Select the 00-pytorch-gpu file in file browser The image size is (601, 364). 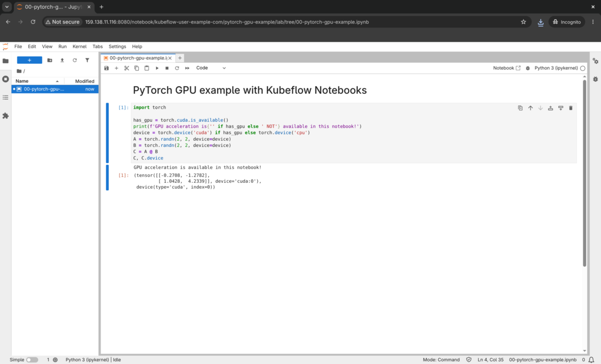55,89
